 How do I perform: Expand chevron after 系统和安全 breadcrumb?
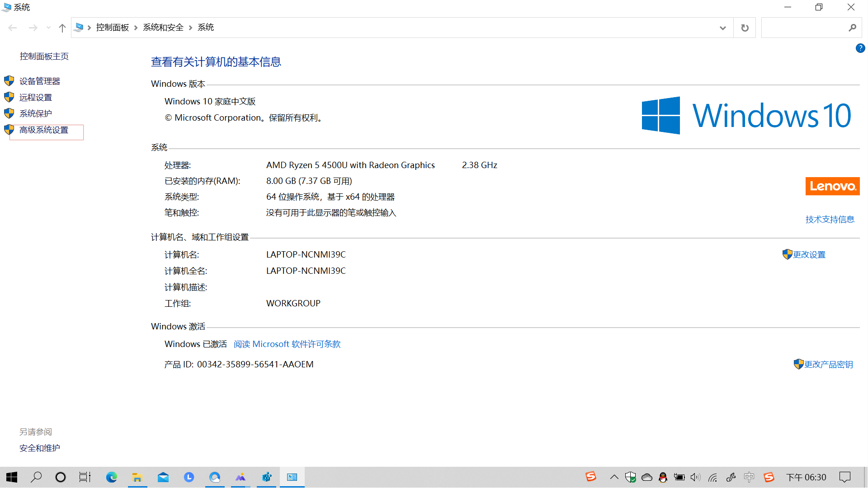tap(191, 28)
